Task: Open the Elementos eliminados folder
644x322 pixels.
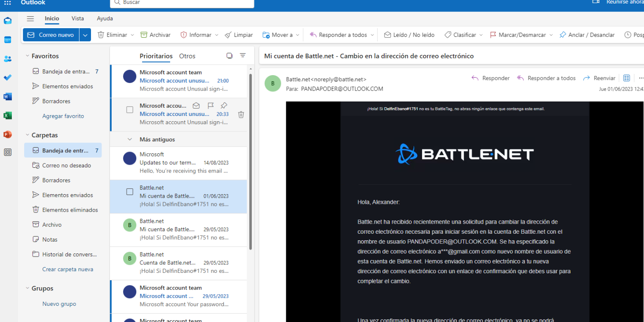Action: pos(63,210)
